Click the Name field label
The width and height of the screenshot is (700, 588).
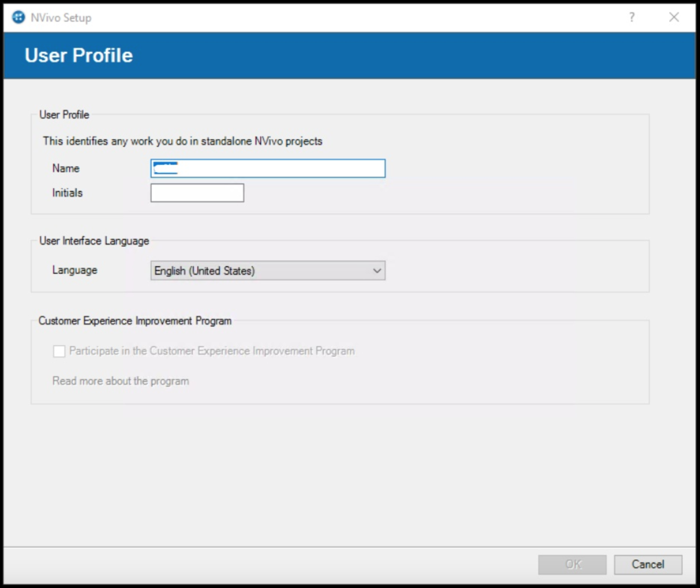pyautogui.click(x=66, y=168)
